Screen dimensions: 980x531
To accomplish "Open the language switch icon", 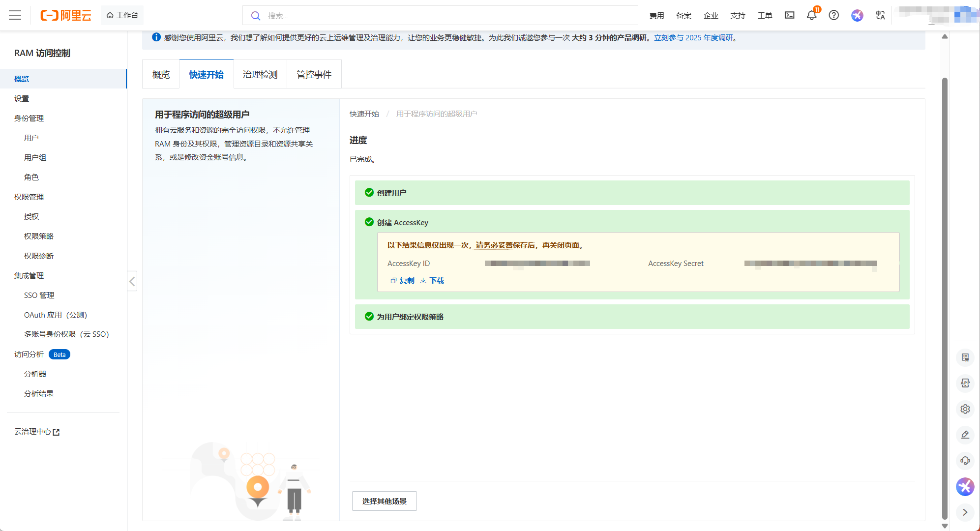I will pyautogui.click(x=880, y=15).
